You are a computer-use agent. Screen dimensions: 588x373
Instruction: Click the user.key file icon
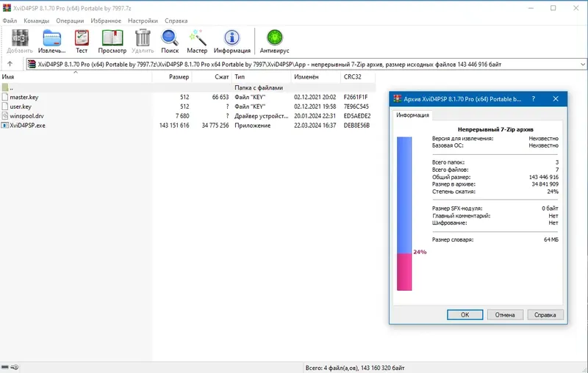5,106
